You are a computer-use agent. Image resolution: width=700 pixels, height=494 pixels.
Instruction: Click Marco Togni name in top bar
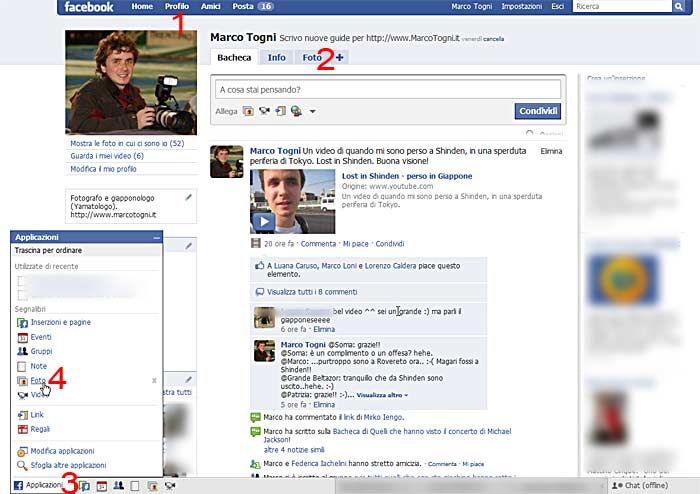point(471,6)
